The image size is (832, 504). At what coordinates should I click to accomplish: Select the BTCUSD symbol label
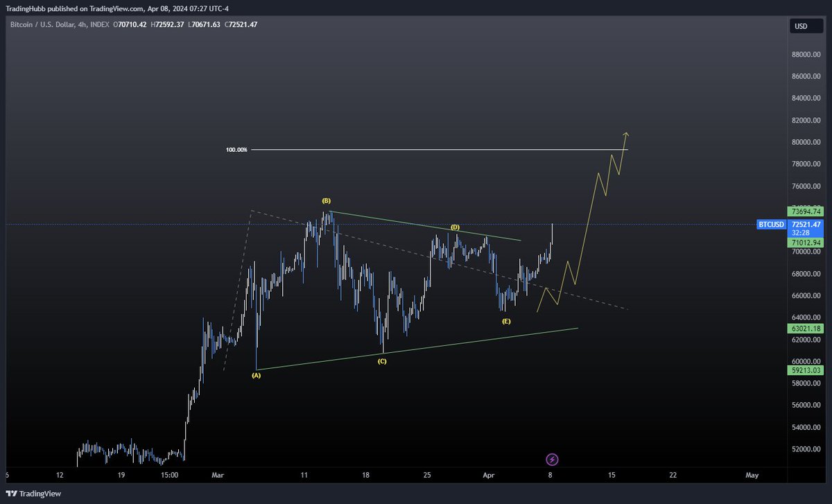click(x=772, y=225)
